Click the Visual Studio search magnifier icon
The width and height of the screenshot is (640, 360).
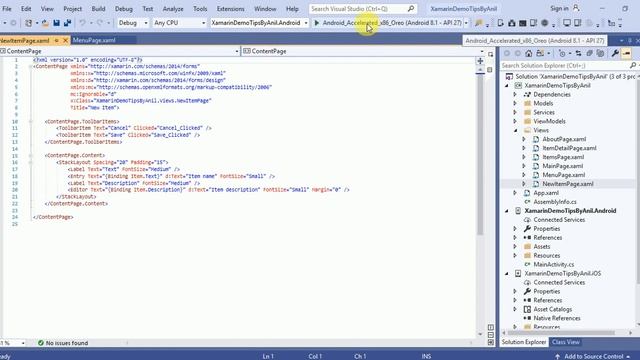pos(411,9)
